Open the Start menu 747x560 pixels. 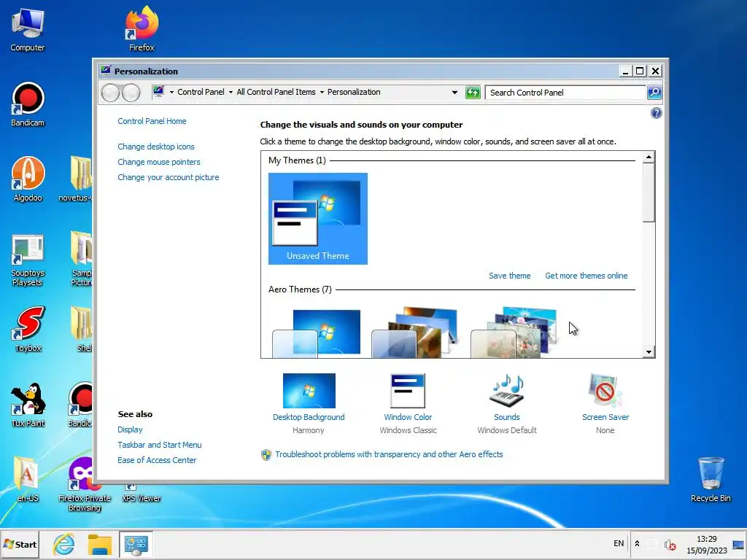point(20,544)
